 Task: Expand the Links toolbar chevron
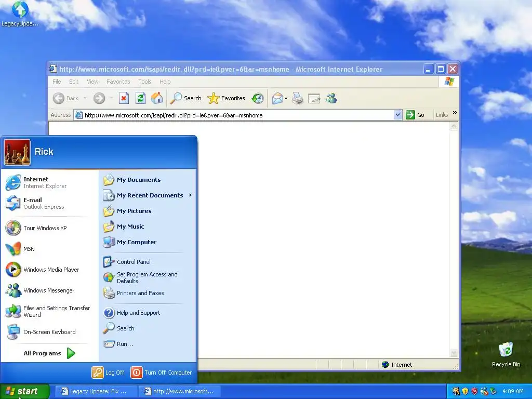(x=455, y=113)
